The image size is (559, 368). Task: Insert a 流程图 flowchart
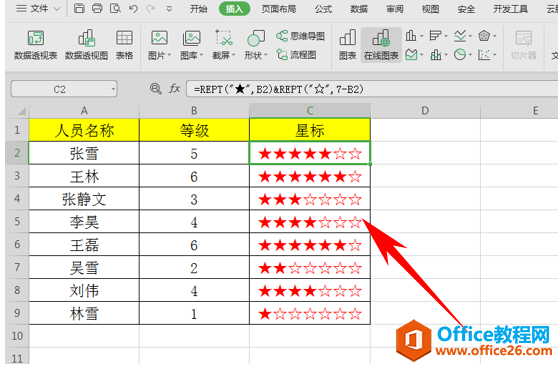coord(297,55)
